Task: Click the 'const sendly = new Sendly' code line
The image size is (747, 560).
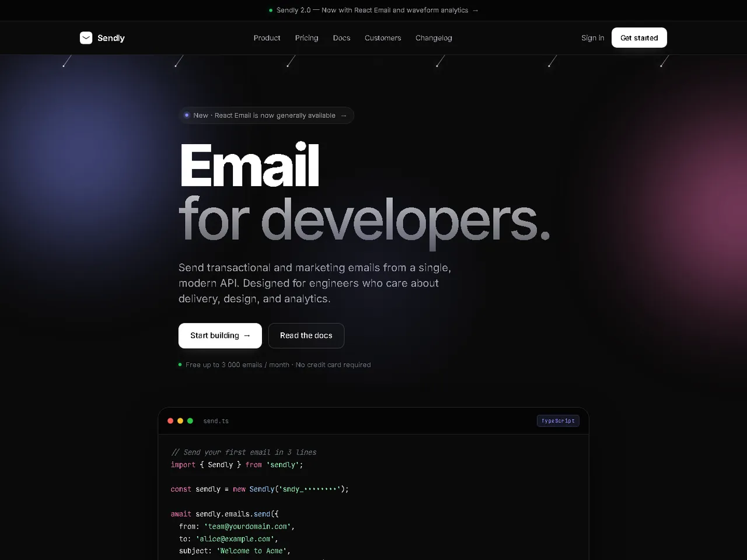Action: [x=260, y=489]
